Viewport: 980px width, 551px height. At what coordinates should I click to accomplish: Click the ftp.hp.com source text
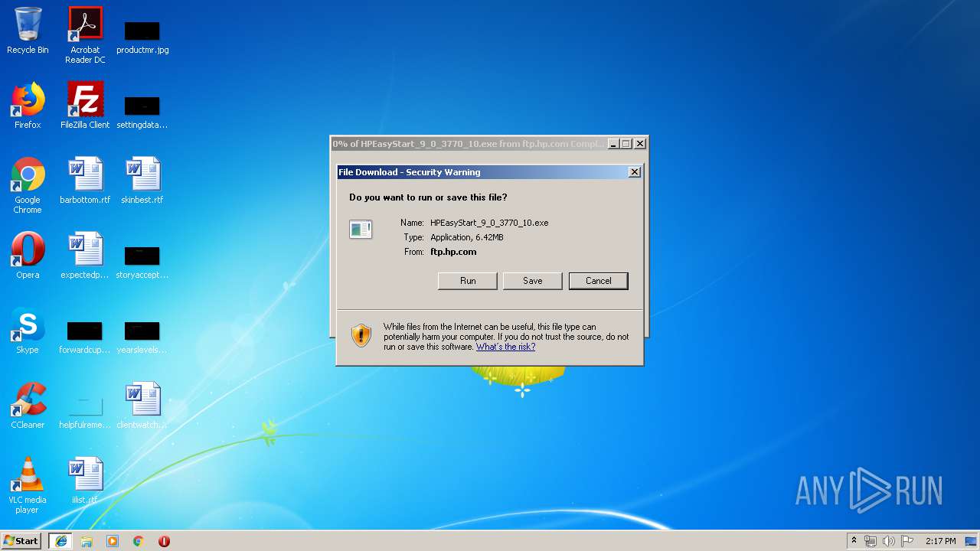tap(453, 252)
